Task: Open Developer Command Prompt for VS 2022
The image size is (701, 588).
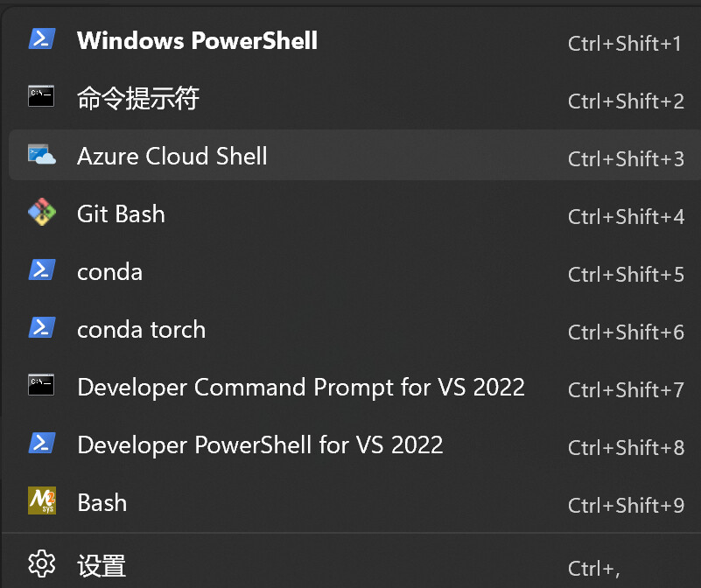Action: click(x=354, y=387)
